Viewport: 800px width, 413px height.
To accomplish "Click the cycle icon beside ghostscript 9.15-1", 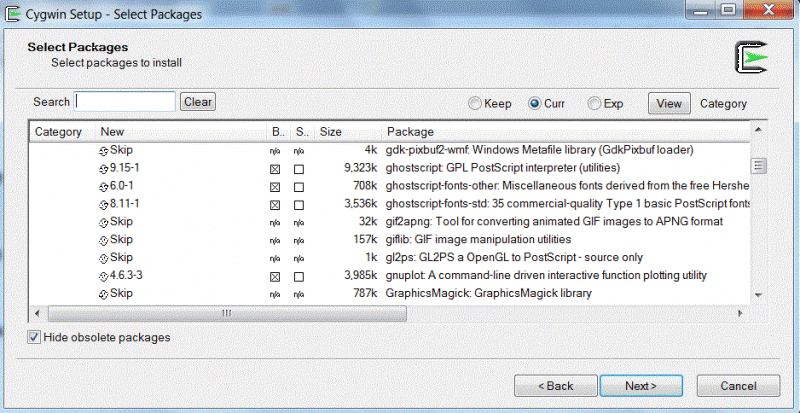I will pyautogui.click(x=104, y=169).
